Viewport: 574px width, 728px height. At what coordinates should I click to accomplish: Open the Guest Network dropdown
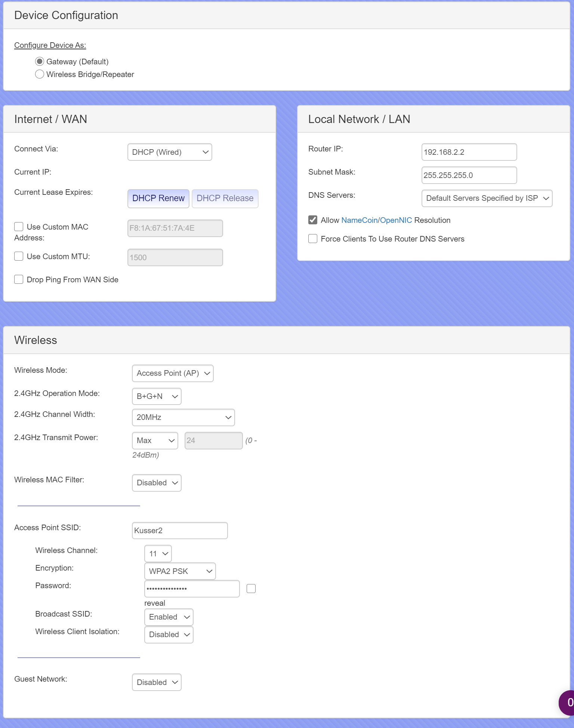(157, 682)
